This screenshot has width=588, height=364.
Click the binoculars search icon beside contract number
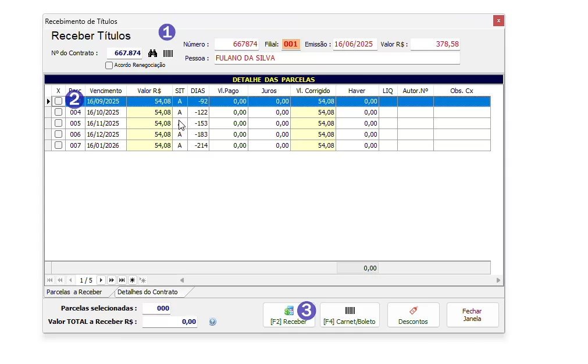pyautogui.click(x=153, y=53)
